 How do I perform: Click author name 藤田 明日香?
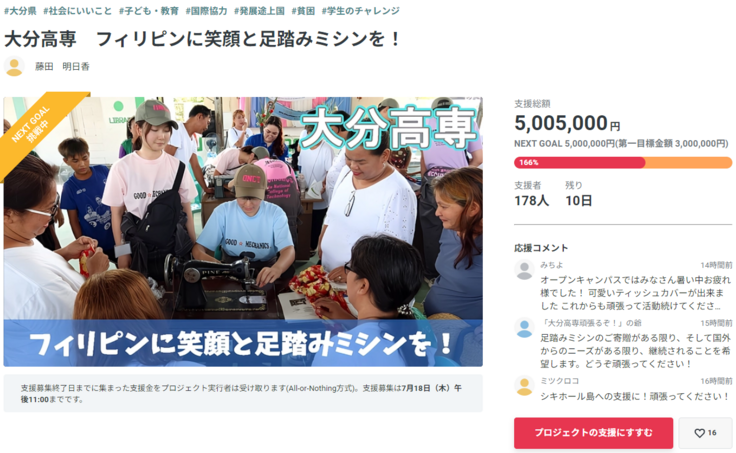(62, 67)
